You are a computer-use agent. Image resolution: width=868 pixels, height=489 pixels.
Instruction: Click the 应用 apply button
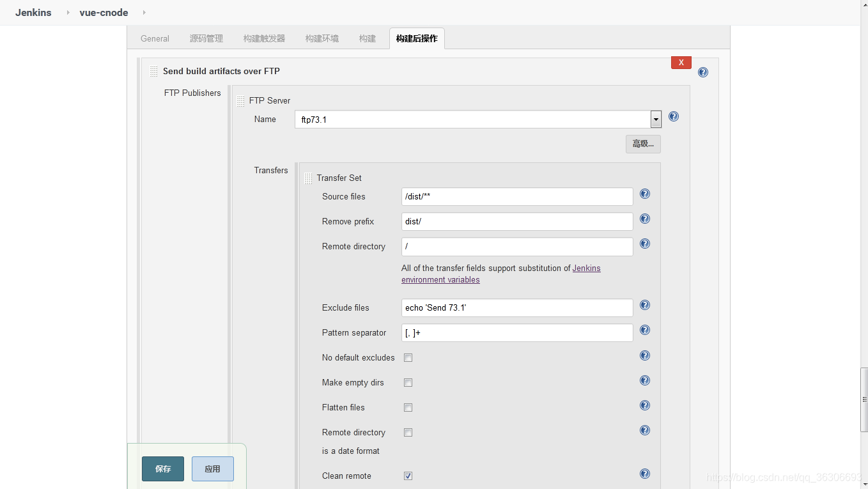tap(213, 469)
